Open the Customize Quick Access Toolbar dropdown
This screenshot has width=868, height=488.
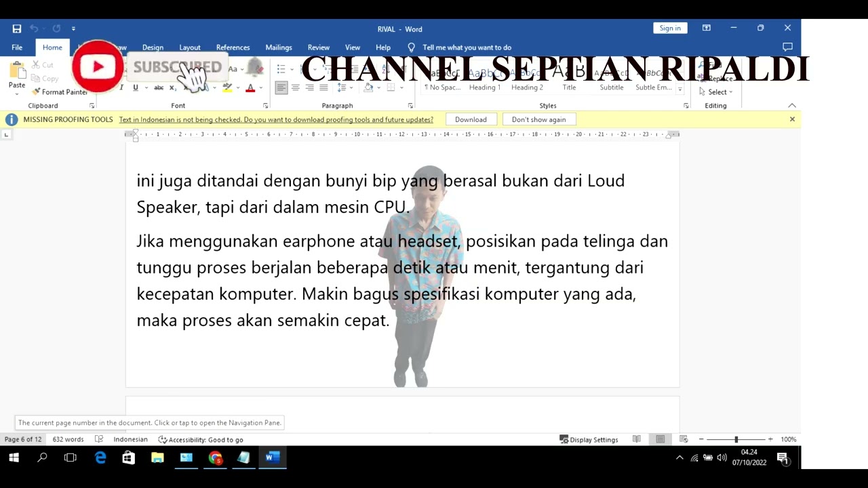coord(73,28)
